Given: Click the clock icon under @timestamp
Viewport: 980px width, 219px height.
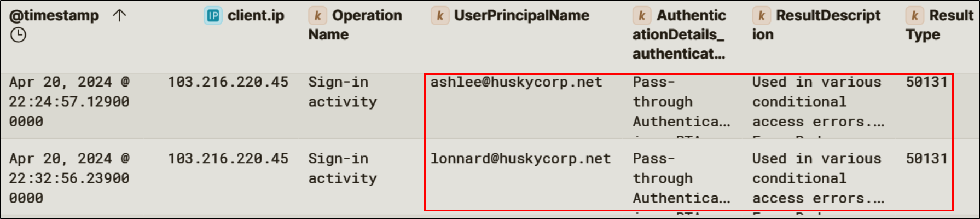Looking at the screenshot, I should tap(18, 36).
